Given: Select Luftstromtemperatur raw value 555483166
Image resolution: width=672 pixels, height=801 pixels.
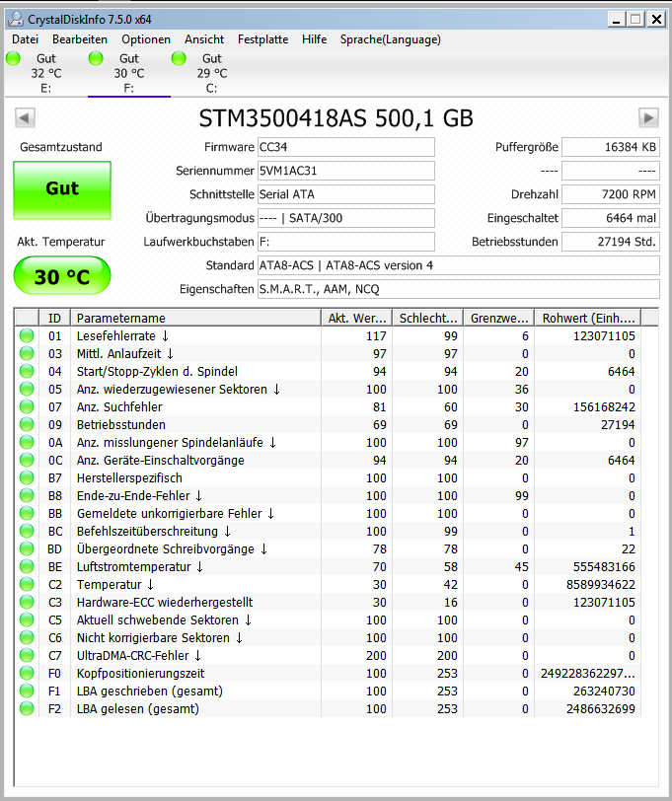Looking at the screenshot, I should tap(604, 567).
